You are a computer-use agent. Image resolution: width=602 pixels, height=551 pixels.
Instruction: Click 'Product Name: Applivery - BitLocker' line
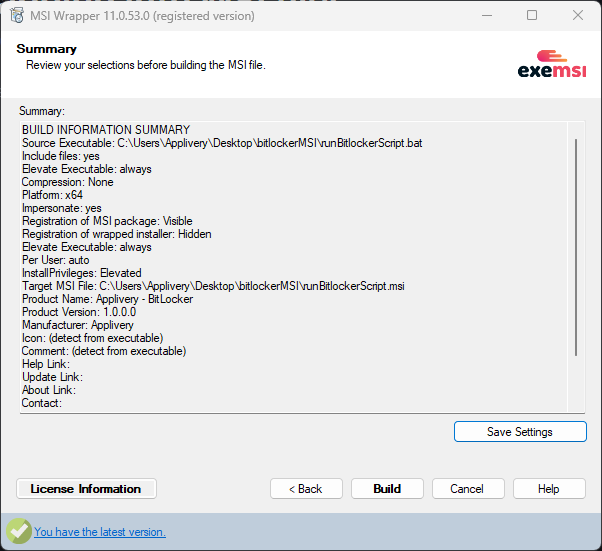click(x=108, y=299)
